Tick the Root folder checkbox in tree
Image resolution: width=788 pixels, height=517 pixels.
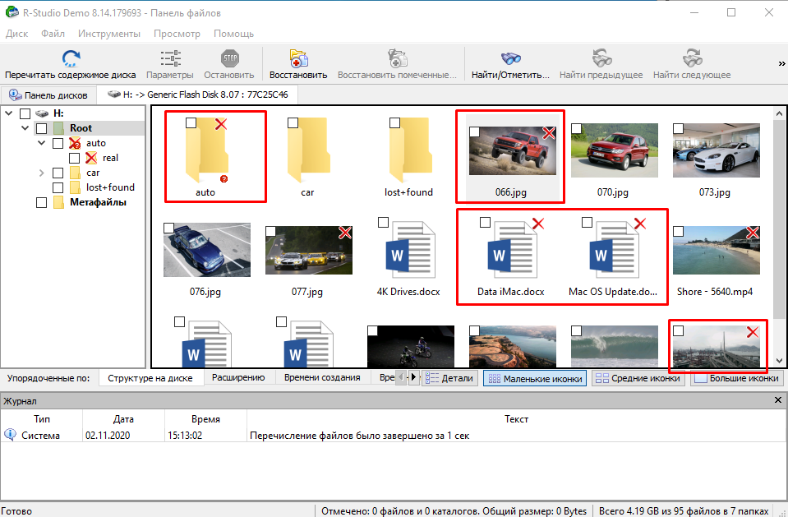(41, 129)
